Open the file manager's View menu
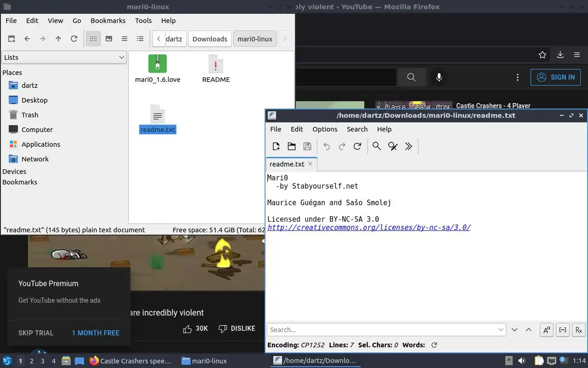Viewport: 588px width, 368px height. [56, 21]
